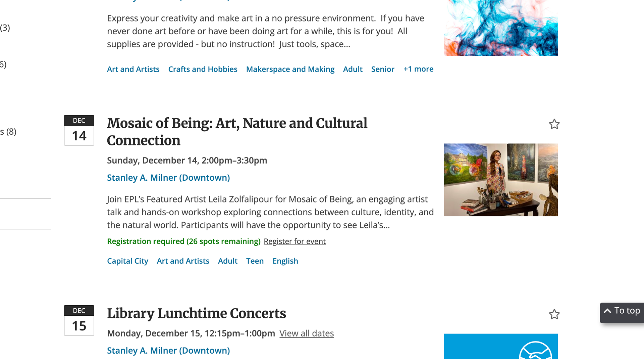
Task: Select the Makerspace and Making tag
Action: tap(290, 69)
